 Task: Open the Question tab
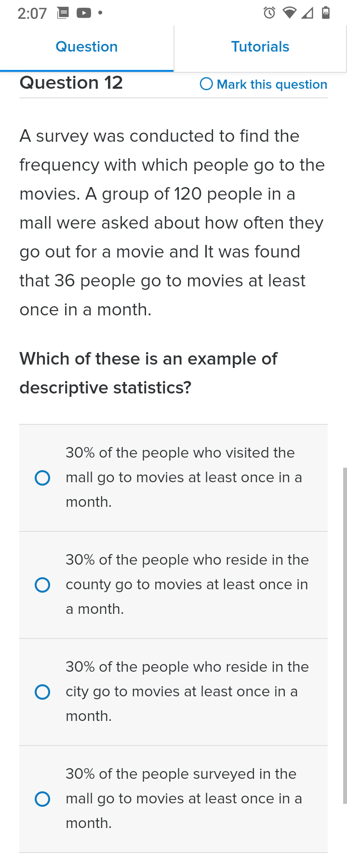pyautogui.click(x=87, y=47)
